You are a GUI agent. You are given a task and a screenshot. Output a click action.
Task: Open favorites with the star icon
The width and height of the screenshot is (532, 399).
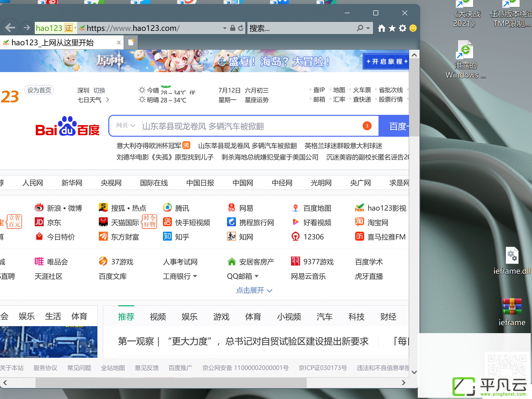pos(392,28)
